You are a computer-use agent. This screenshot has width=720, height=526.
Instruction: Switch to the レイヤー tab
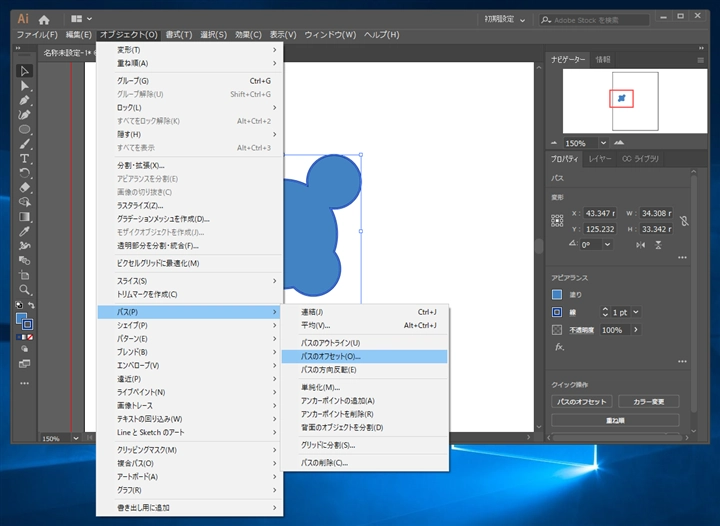pos(600,159)
